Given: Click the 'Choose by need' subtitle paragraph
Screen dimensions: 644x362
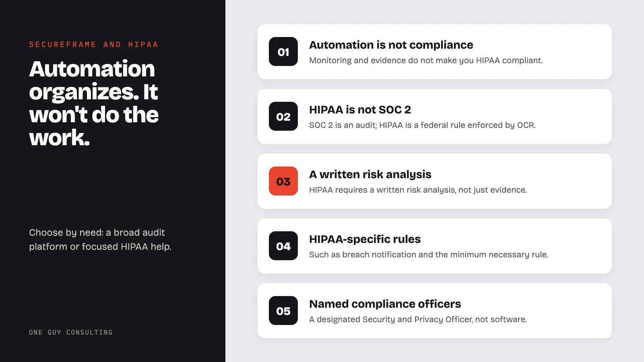Looking at the screenshot, I should (100, 239).
